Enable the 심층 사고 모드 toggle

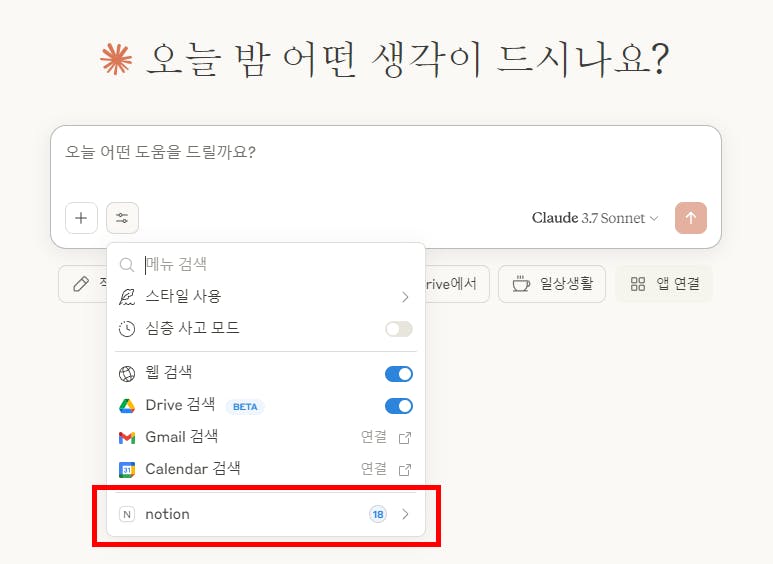(398, 329)
